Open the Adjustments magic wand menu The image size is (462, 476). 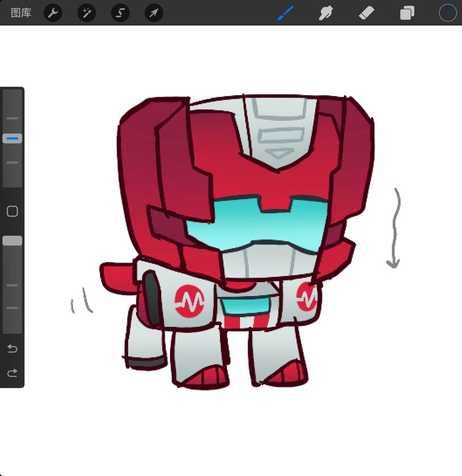(87, 13)
